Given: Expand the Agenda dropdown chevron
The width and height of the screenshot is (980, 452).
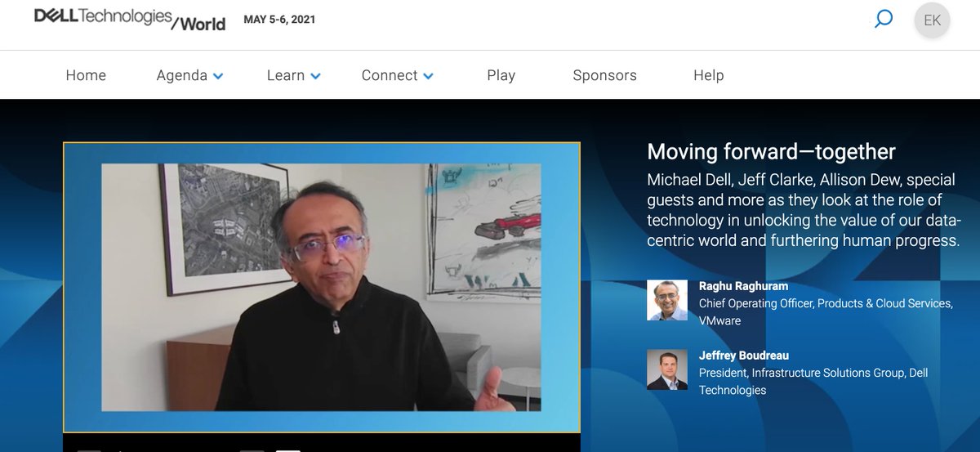Looking at the screenshot, I should coord(218,76).
